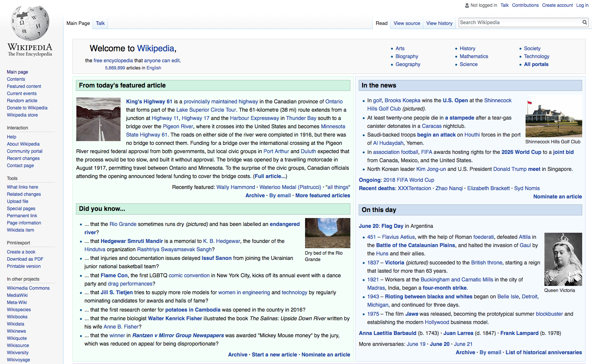Select the View source tab
This screenshot has height=364, width=592.
point(407,23)
